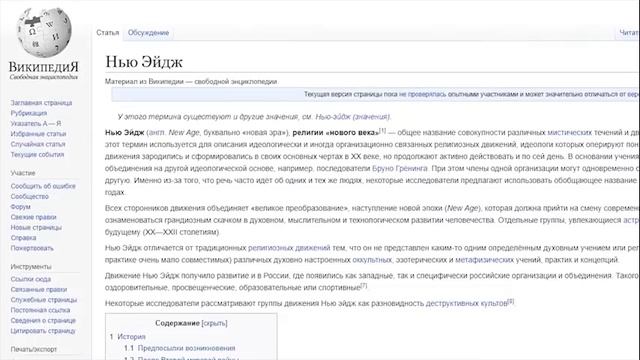
Task: Open мистических link in intro
Action: click(569, 132)
